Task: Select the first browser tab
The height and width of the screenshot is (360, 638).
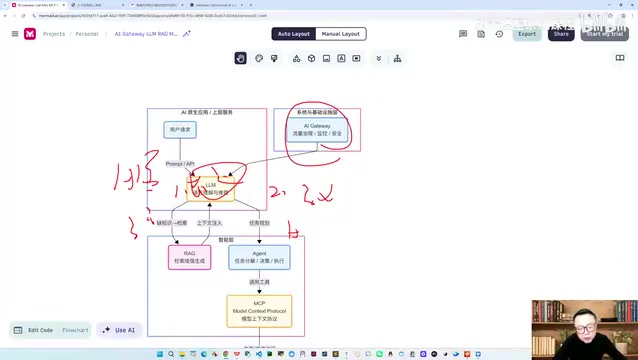Action: coord(38,5)
